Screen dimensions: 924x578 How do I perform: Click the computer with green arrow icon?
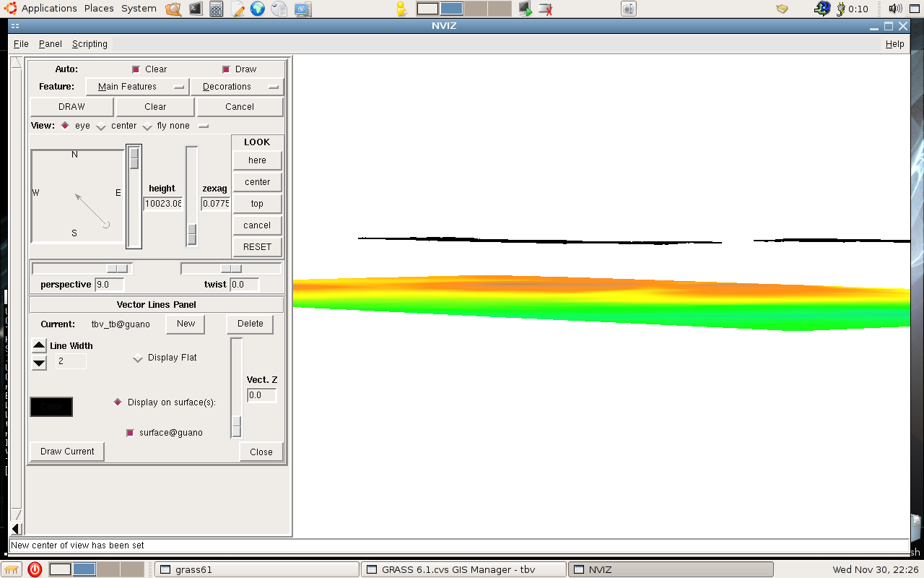click(526, 9)
